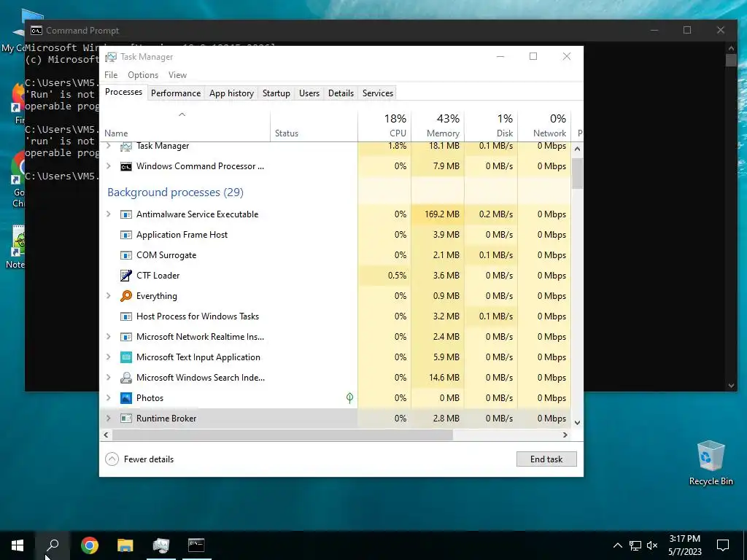The image size is (747, 560).
Task: Click the Runtime Broker icon
Action: click(125, 419)
